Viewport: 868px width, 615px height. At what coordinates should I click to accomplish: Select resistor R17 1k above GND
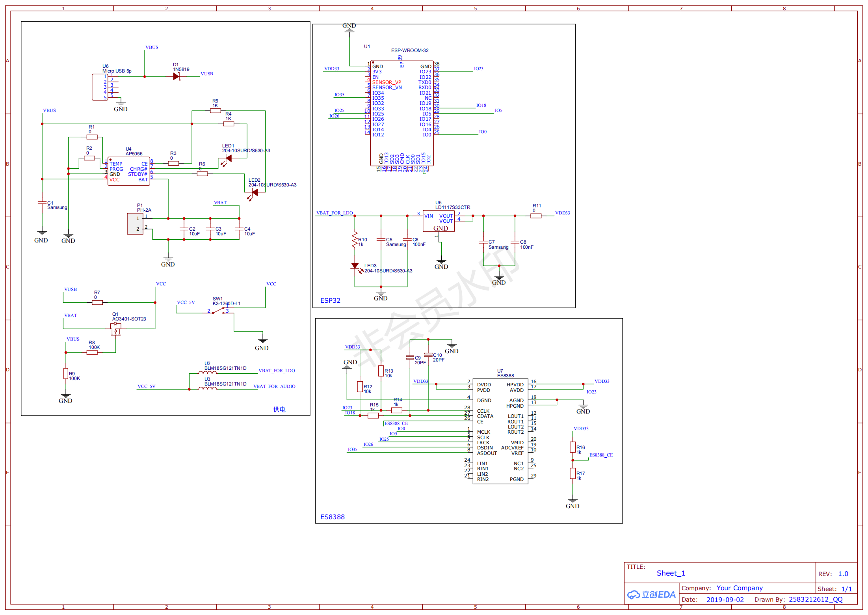pos(572,473)
